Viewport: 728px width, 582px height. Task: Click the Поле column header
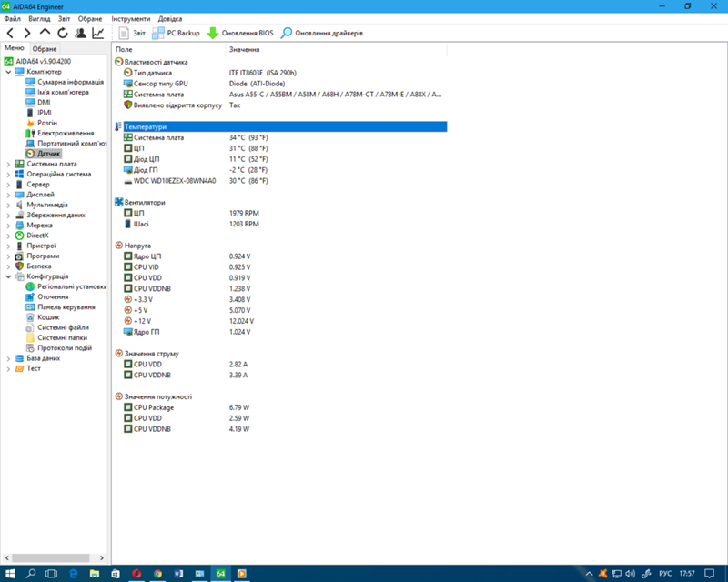pos(169,49)
